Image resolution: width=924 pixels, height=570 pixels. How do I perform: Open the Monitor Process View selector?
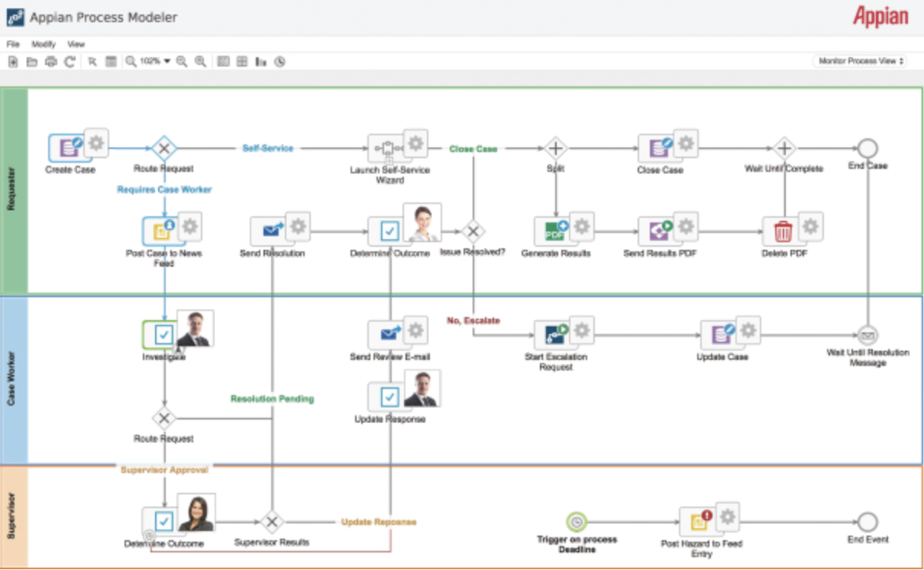click(859, 60)
